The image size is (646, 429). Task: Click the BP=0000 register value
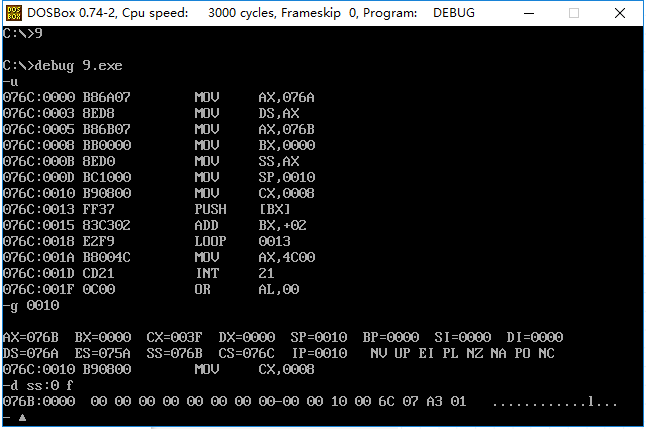pyautogui.click(x=391, y=338)
